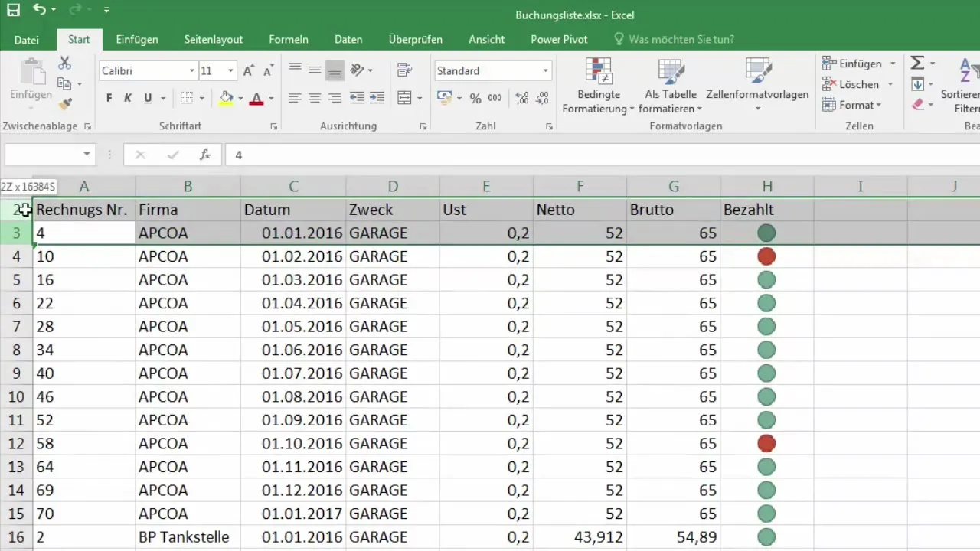Toggle underline U formatting
The width and height of the screenshot is (980, 551).
(x=147, y=98)
